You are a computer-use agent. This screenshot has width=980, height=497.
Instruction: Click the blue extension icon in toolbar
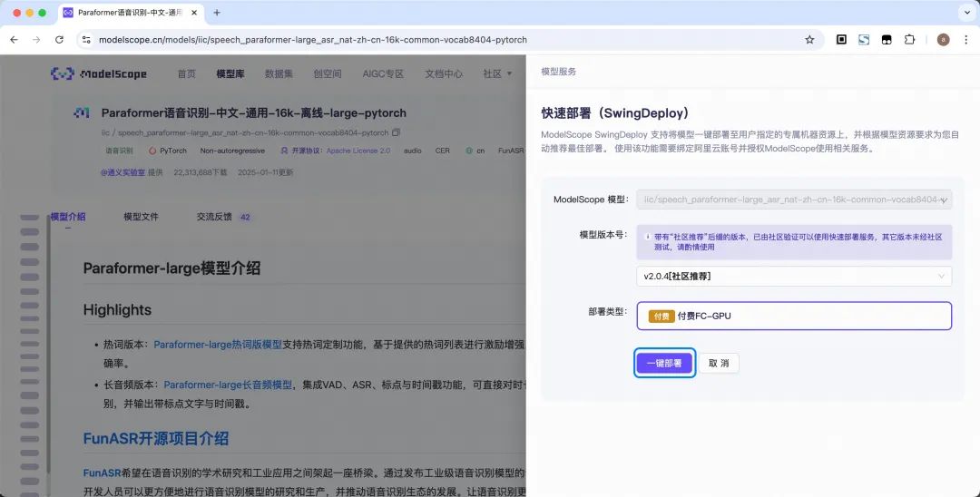point(863,39)
